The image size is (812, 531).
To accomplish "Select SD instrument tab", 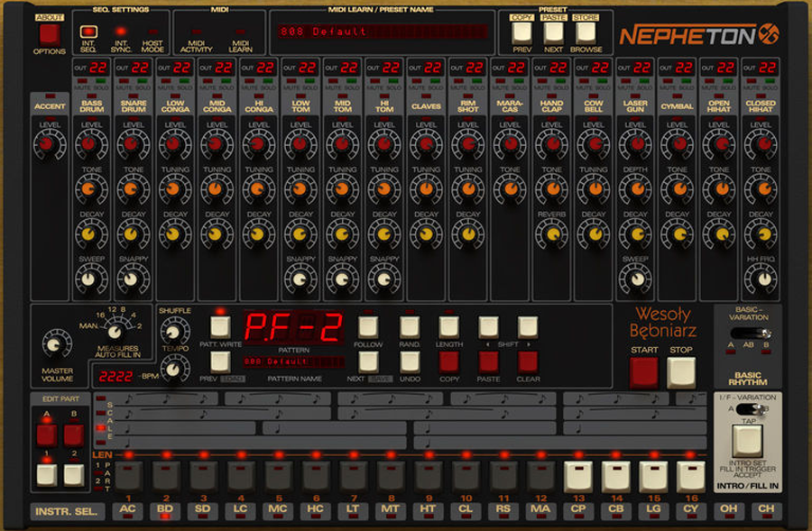I will click(202, 509).
